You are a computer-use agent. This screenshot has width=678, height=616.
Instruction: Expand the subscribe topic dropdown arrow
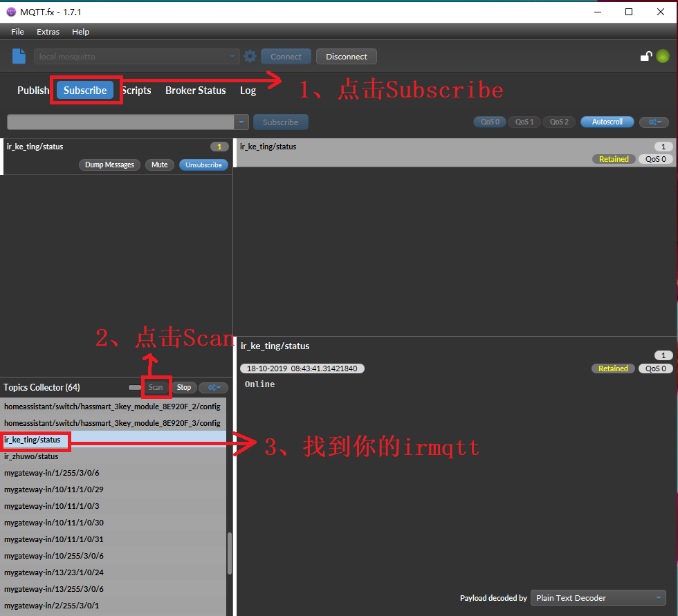(241, 122)
